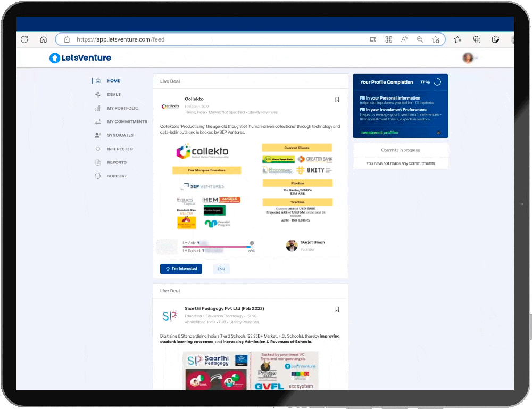Click Investment profiles link

379,133
